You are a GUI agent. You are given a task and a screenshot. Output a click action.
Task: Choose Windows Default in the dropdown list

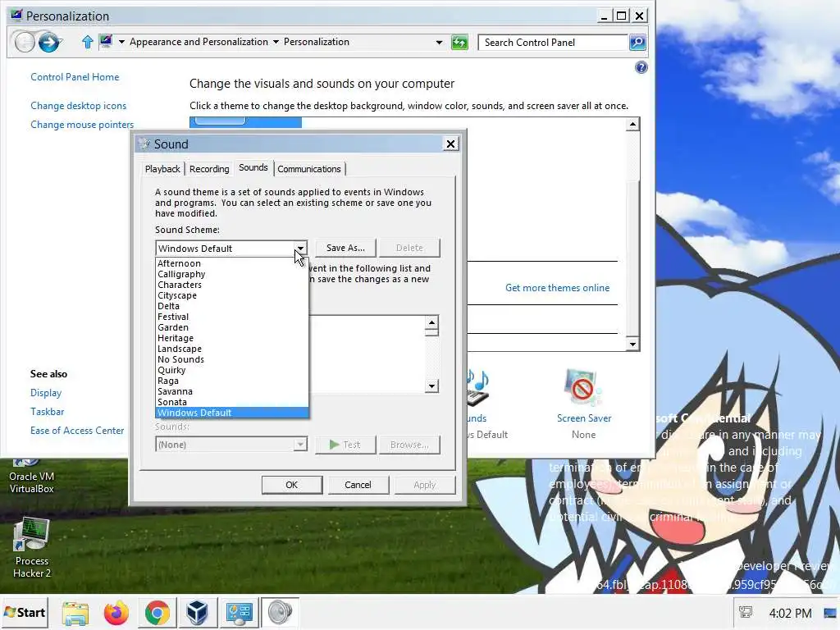(x=231, y=413)
